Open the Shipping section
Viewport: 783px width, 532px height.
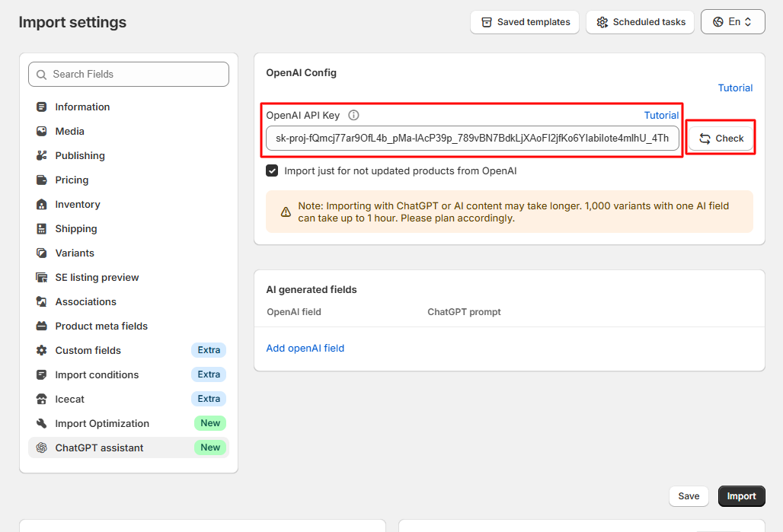[x=129, y=228]
